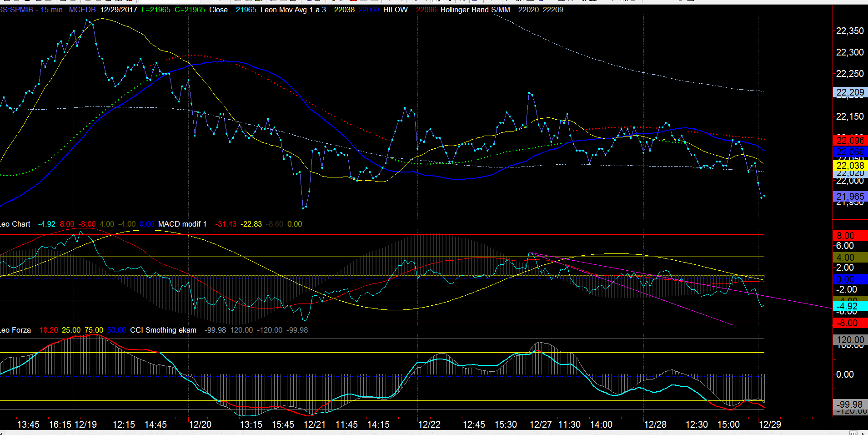Click the L=21965 last price value
Viewport: 868px width, 435px height.
tap(156, 10)
